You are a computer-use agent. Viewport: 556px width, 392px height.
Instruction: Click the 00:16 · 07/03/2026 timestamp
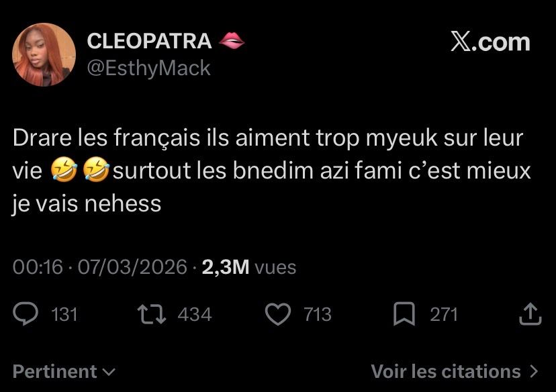point(99,267)
